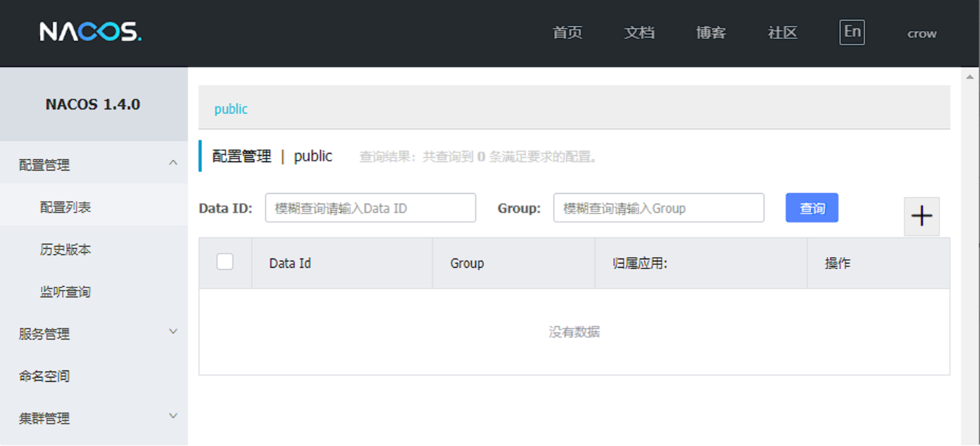Expand the 服务管理 sidebar section
The width and height of the screenshot is (980, 446).
[94, 334]
